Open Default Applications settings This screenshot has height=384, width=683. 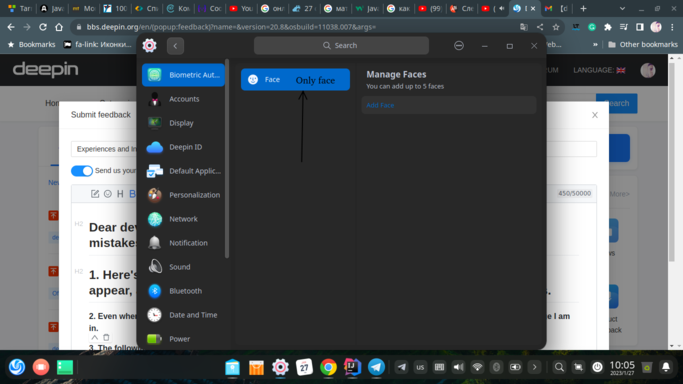[183, 171]
